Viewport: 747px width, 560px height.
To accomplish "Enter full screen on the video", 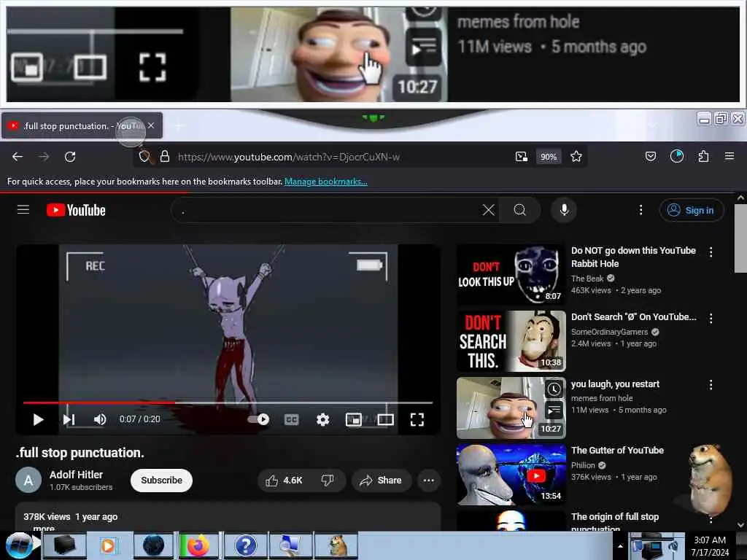I will [x=417, y=419].
